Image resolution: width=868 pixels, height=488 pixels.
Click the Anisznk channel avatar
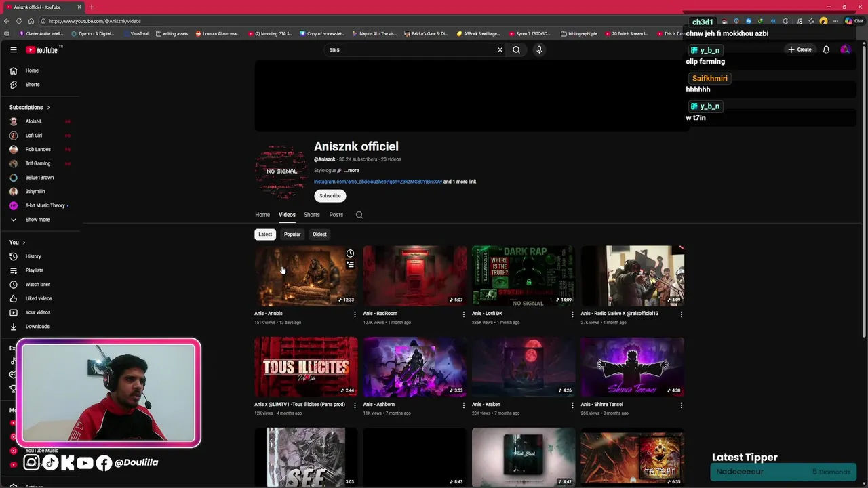(x=281, y=172)
